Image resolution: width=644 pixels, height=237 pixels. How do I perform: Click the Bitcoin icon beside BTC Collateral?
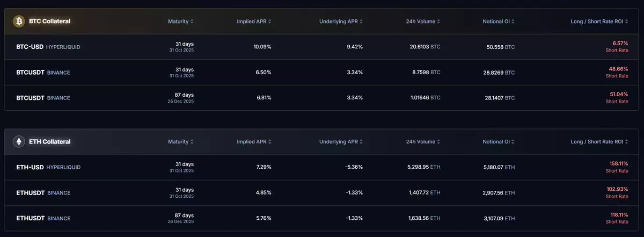coord(19,21)
